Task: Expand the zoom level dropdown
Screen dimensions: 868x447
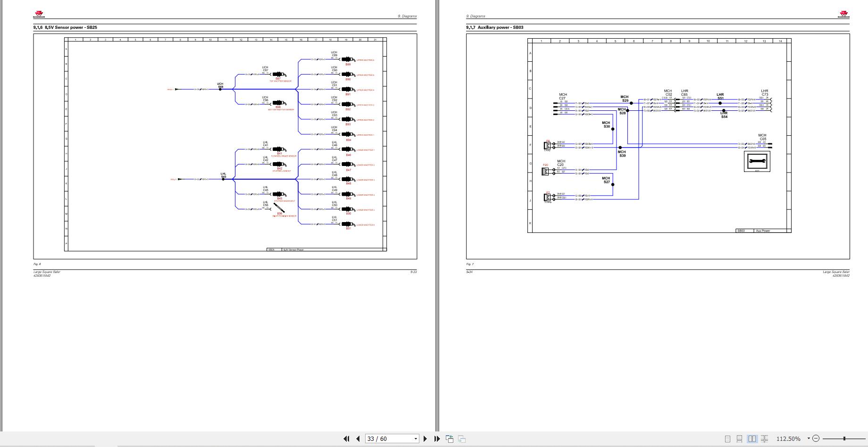Action: (x=808, y=439)
